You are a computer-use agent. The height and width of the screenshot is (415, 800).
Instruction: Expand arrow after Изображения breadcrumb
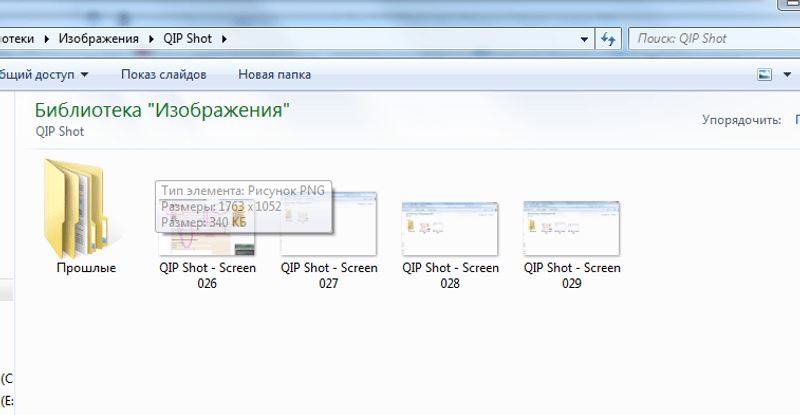(151, 39)
